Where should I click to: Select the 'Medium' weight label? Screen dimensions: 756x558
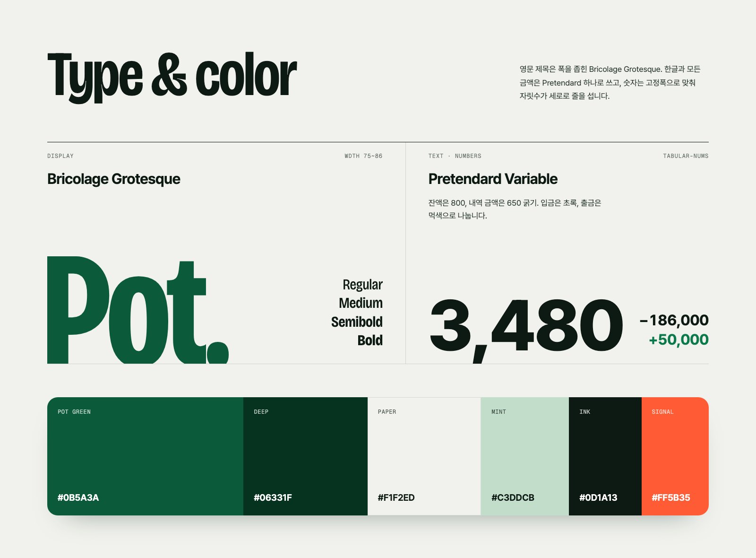361,303
